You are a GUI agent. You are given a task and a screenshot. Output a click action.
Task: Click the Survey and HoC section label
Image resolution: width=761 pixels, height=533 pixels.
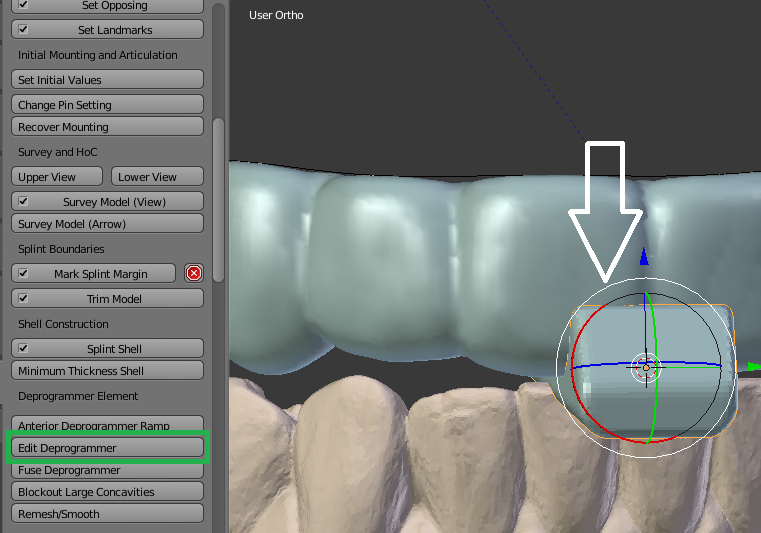pos(57,152)
